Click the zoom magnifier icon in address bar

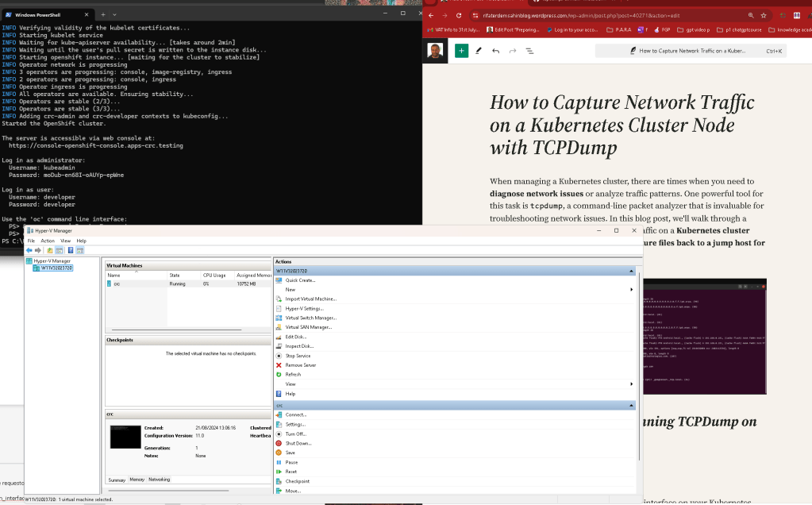tap(751, 16)
